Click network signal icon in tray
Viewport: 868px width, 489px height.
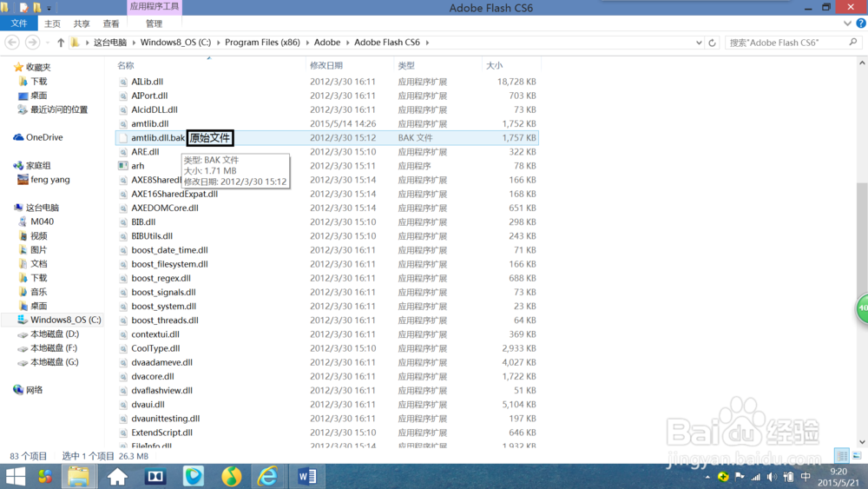[x=756, y=477]
